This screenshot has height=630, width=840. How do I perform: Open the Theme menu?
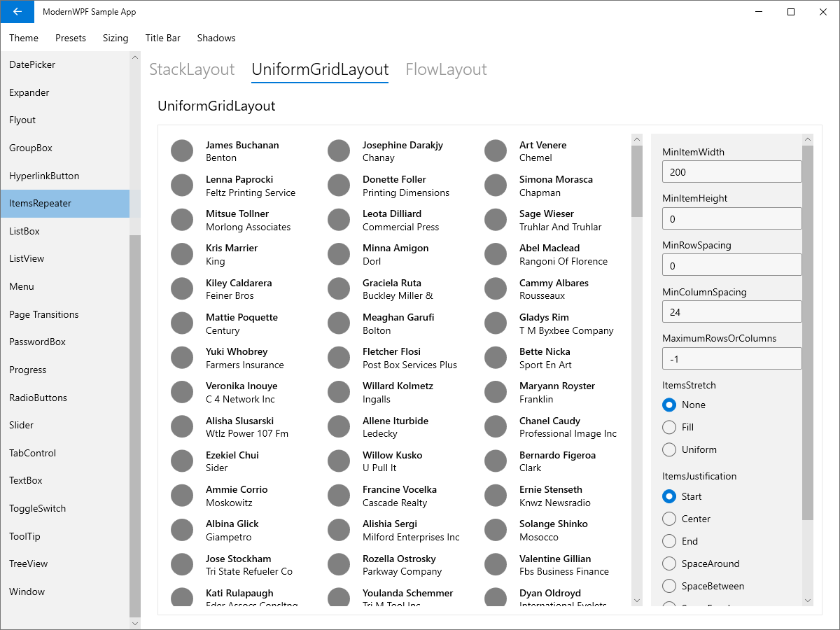tap(24, 38)
